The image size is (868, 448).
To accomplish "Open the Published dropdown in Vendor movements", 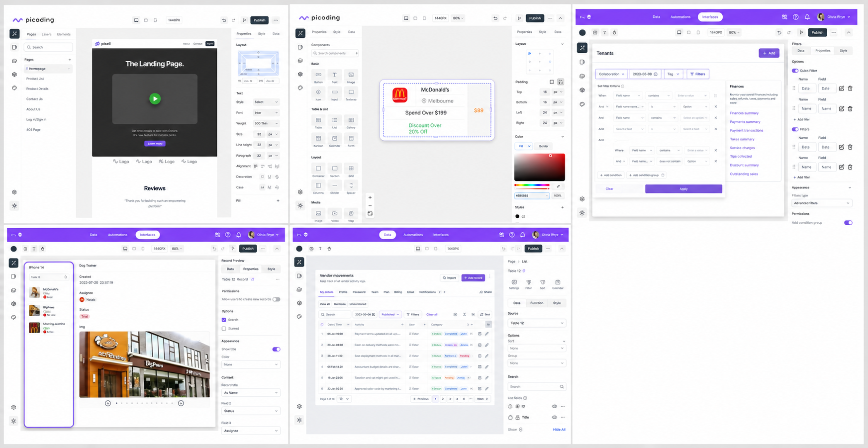I will coord(390,315).
